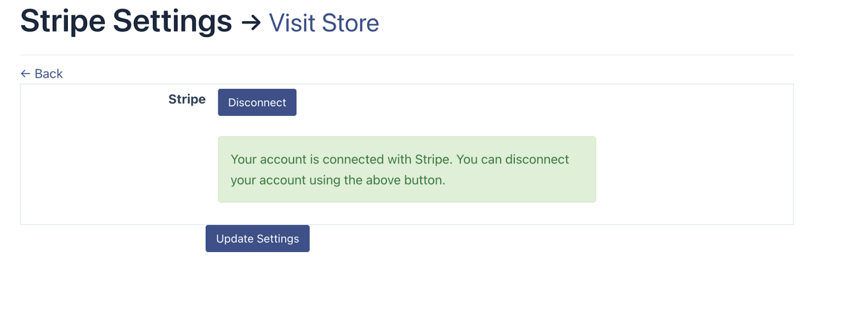
Task: Click the word 'Stripe' in the page heading
Action: click(x=63, y=22)
